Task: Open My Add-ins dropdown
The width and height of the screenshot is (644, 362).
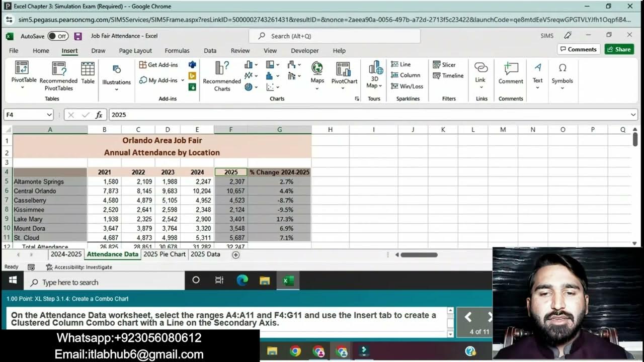Action: (162, 80)
